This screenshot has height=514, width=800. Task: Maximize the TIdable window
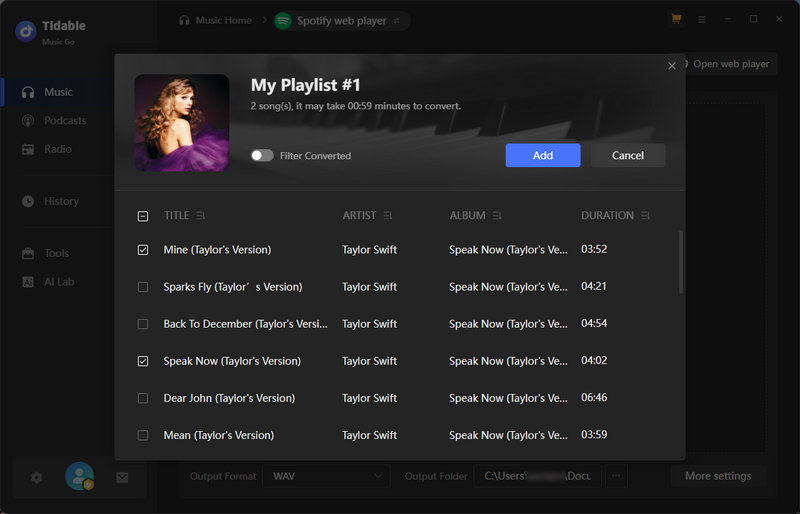pos(753,19)
